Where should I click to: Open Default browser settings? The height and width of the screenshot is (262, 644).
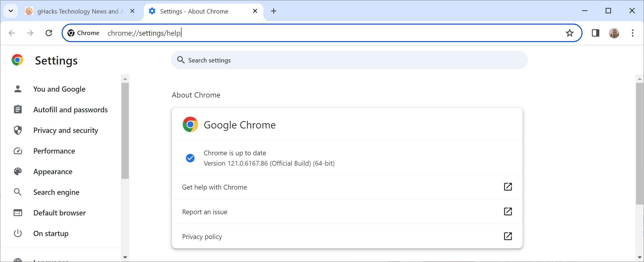60,213
